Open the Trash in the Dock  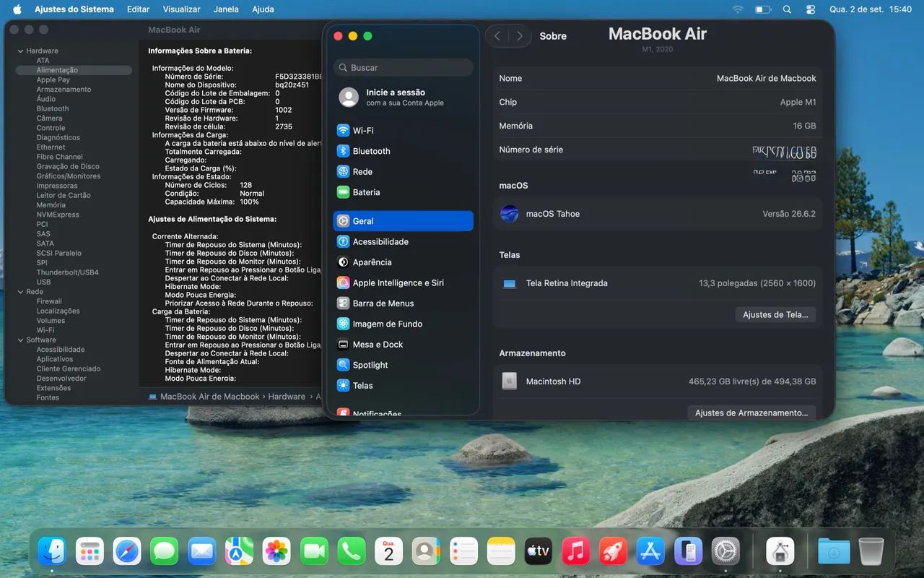pyautogui.click(x=871, y=553)
